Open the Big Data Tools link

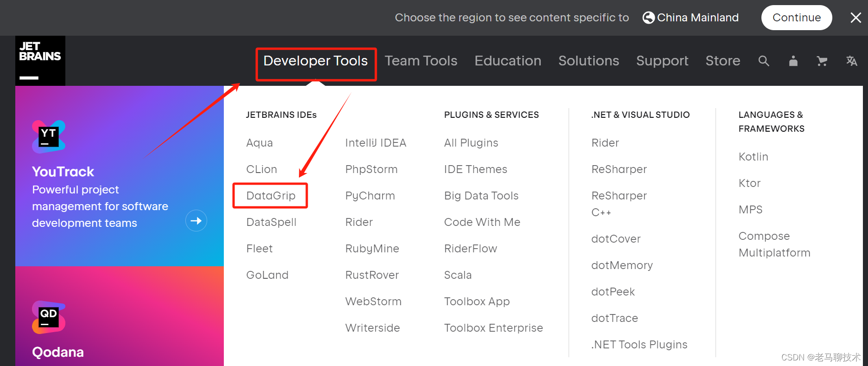point(482,196)
